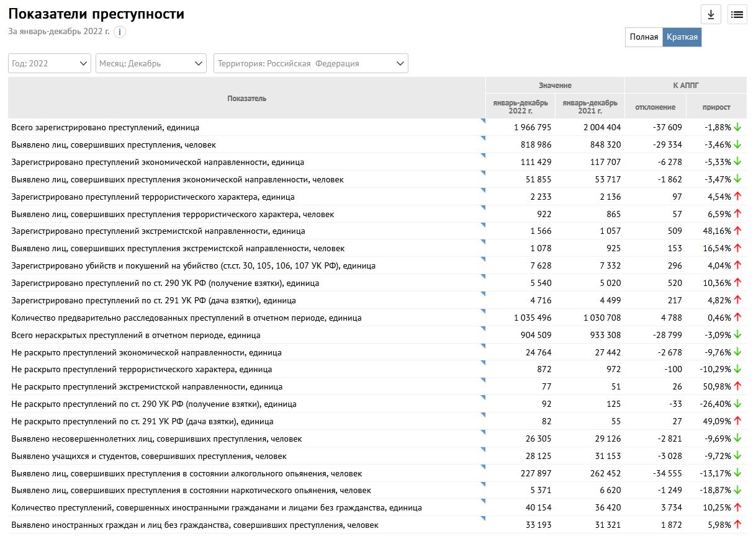Click blue corner marker of 'Зарегистрировано убийств' row

click(483, 259)
